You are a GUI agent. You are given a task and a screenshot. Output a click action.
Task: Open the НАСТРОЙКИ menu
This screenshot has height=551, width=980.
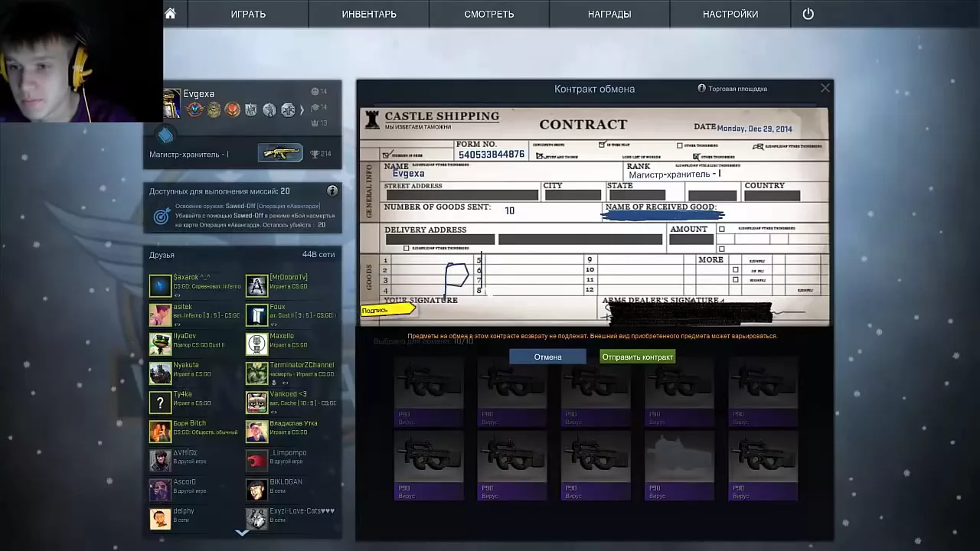pos(730,14)
